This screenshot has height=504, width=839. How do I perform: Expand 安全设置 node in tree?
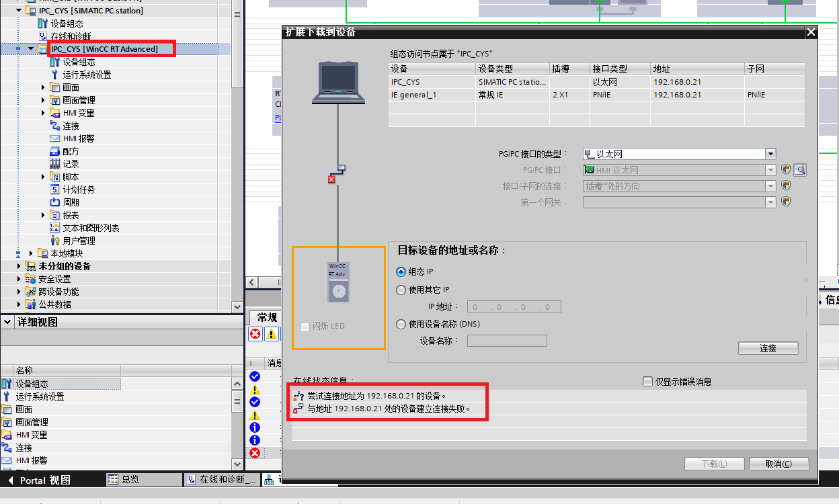[19, 279]
